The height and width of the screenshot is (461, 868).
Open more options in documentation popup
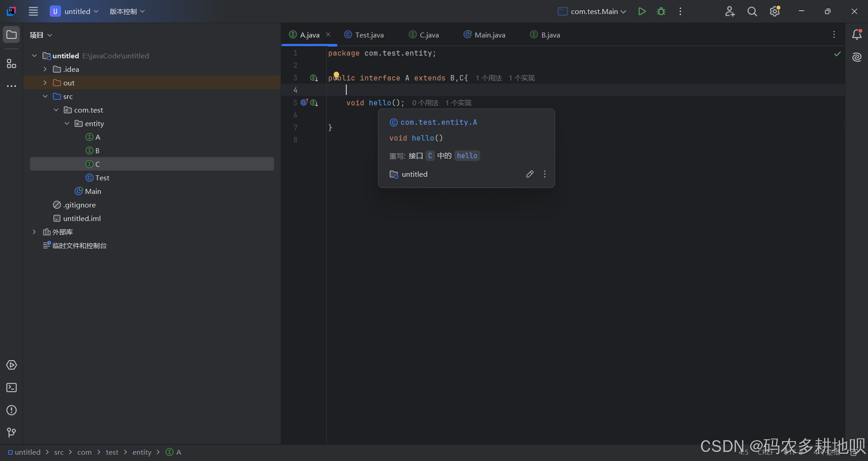click(545, 174)
